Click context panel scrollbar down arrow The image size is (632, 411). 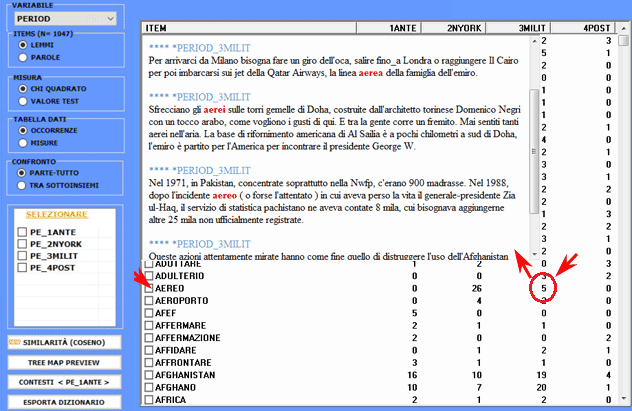tap(534, 254)
